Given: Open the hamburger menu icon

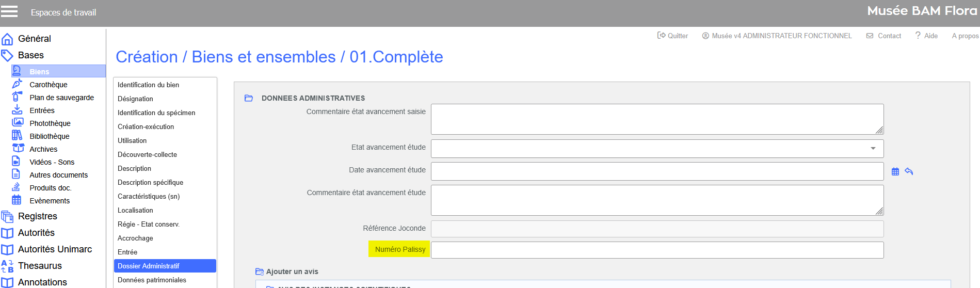Looking at the screenshot, I should click(x=9, y=11).
